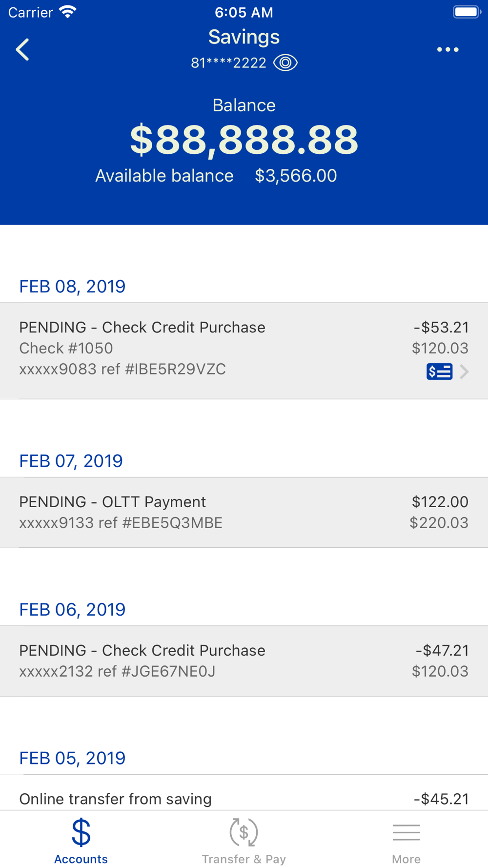488x868 pixels.
Task: Tap the masked account number 81****2222
Action: coord(228,63)
